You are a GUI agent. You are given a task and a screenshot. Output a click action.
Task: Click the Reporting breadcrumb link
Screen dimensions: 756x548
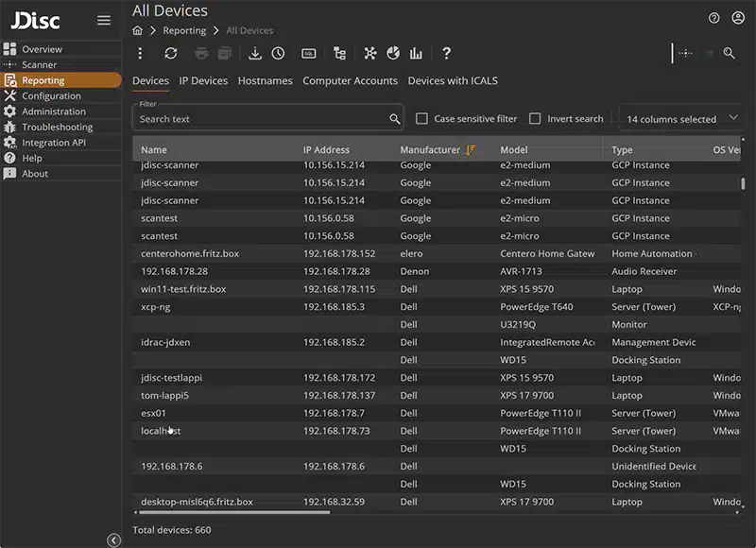(184, 31)
